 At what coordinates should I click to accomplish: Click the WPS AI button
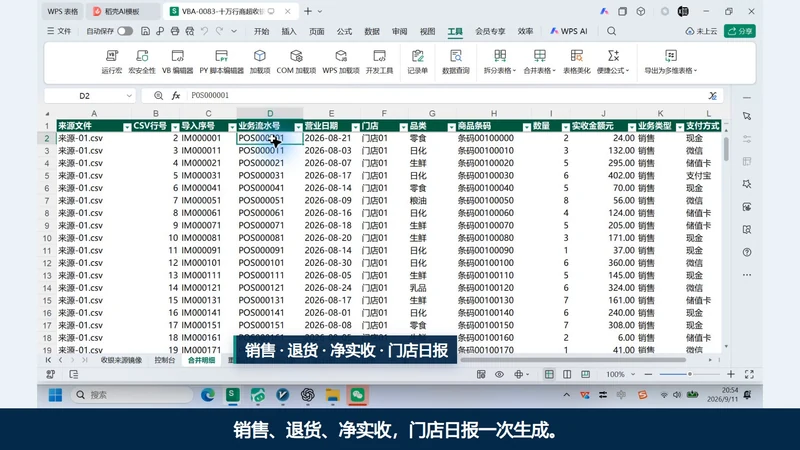coord(568,31)
